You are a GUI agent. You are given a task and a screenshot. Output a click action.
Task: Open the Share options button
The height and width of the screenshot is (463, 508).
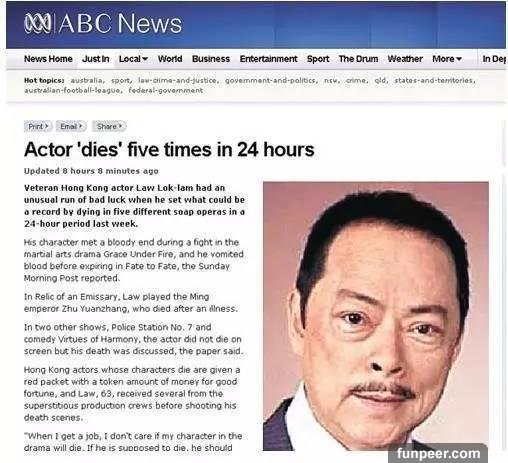pos(109,126)
